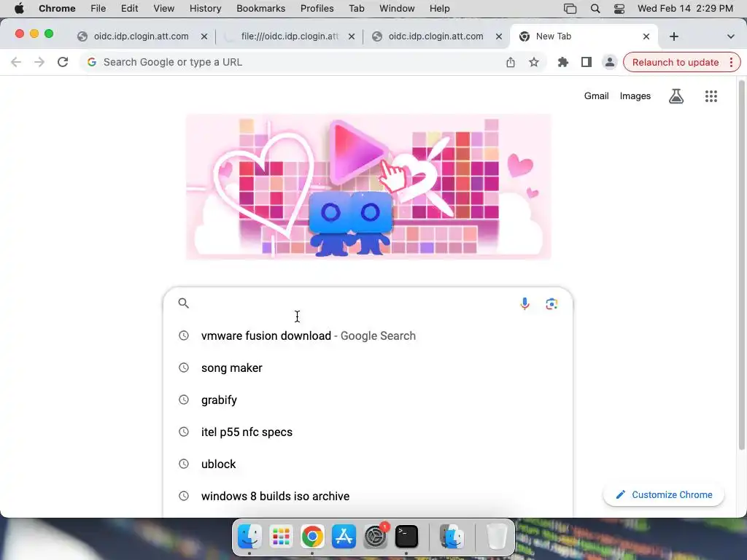Open macOS Spotlight search icon
747x560 pixels.
point(595,9)
